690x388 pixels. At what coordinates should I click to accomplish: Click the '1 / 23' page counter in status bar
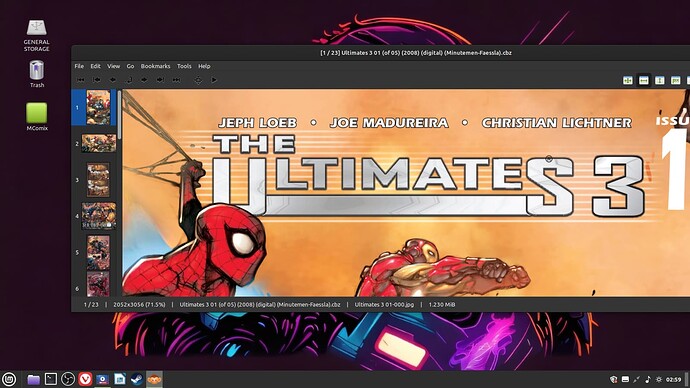tap(91, 304)
